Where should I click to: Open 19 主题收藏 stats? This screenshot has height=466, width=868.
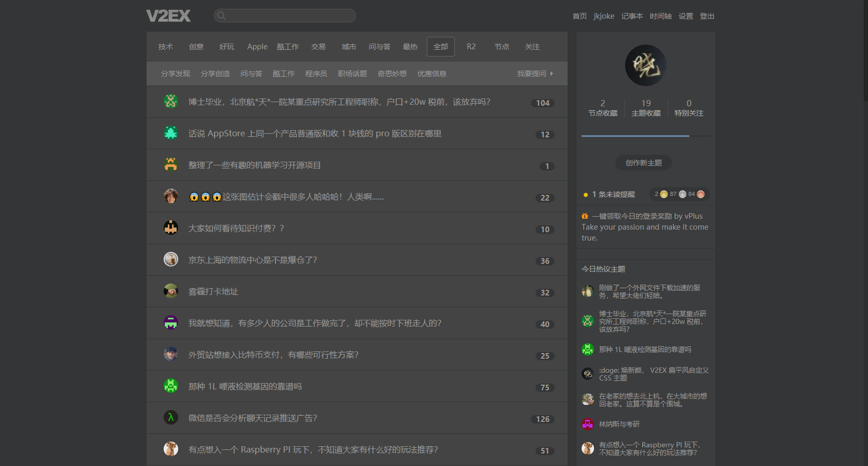point(646,108)
